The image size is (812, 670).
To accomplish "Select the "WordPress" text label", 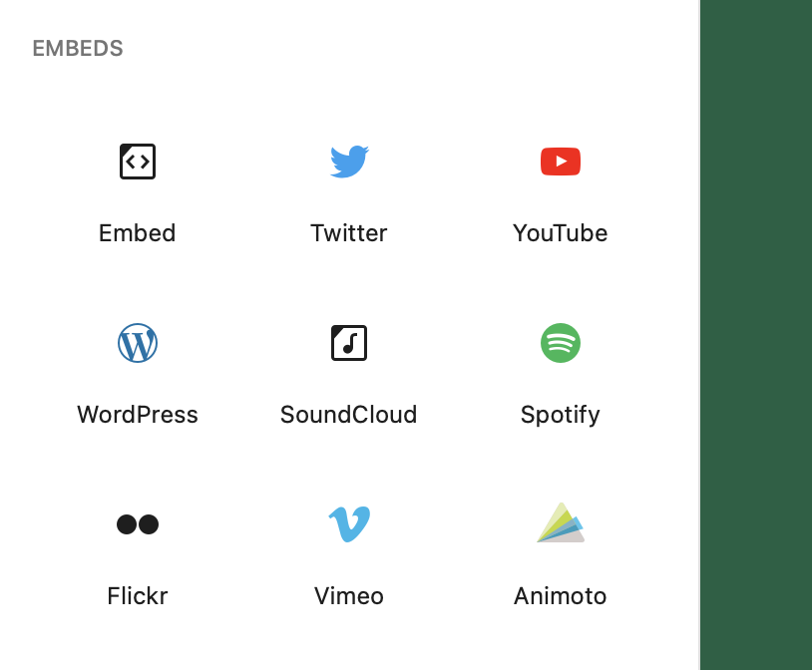I will click(x=138, y=415).
